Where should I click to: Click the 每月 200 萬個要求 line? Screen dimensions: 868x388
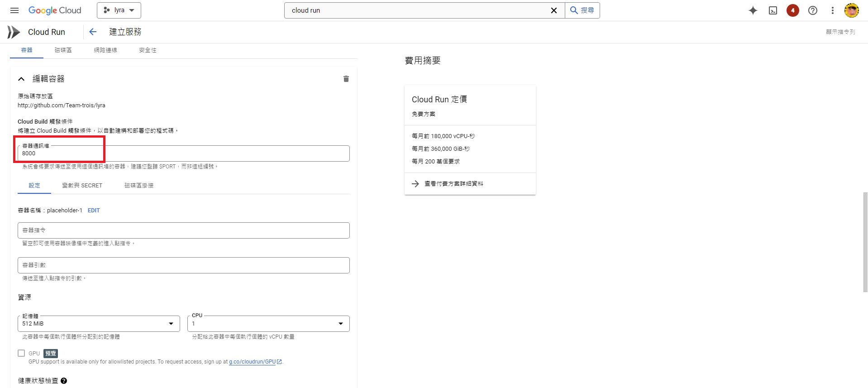coord(435,162)
